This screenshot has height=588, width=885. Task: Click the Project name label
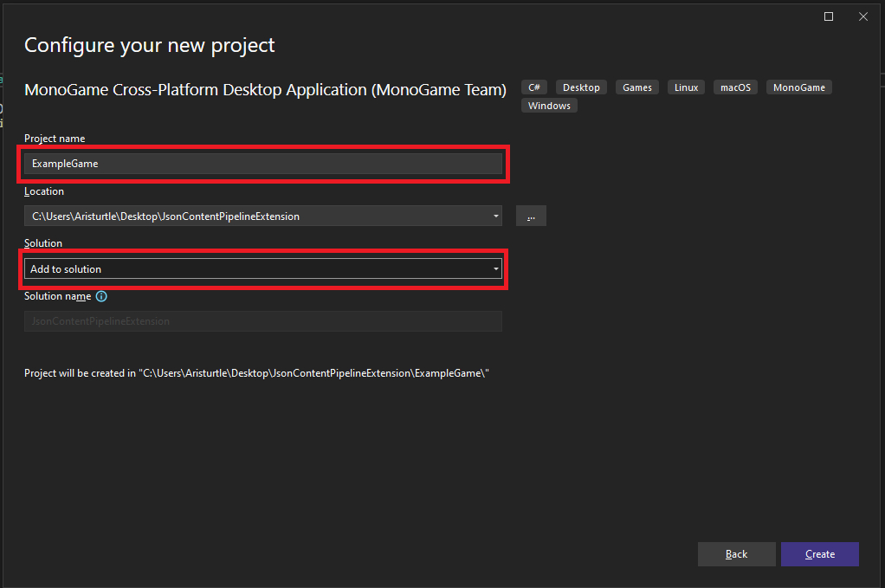[55, 139]
